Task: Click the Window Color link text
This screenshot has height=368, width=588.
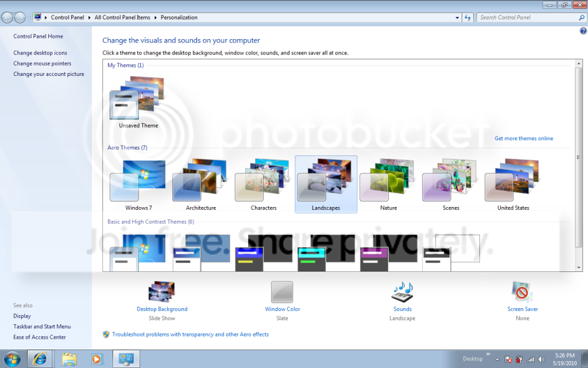Action: [283, 309]
